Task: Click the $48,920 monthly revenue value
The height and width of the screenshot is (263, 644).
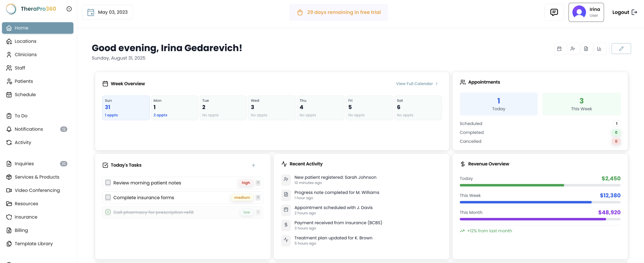Action: pos(609,212)
